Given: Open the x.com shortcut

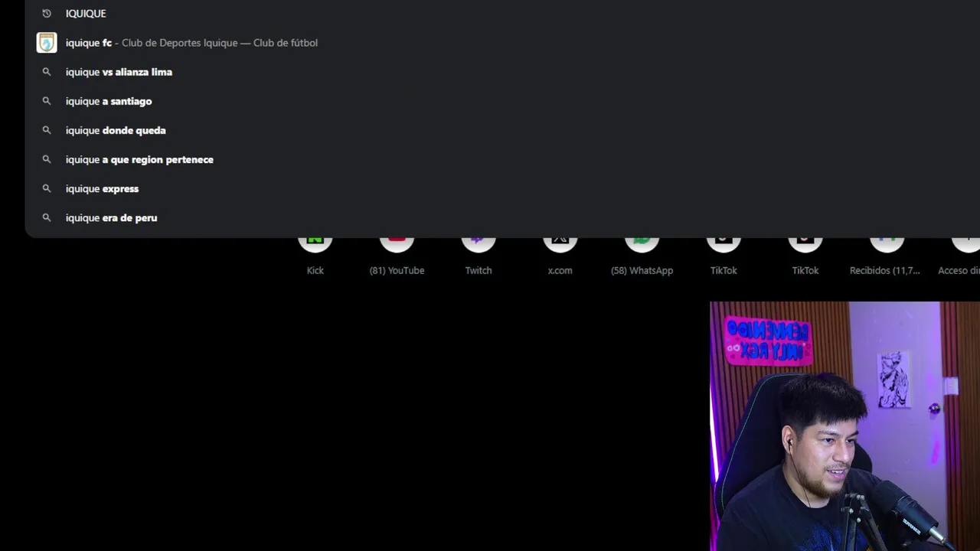Looking at the screenshot, I should pyautogui.click(x=560, y=256).
